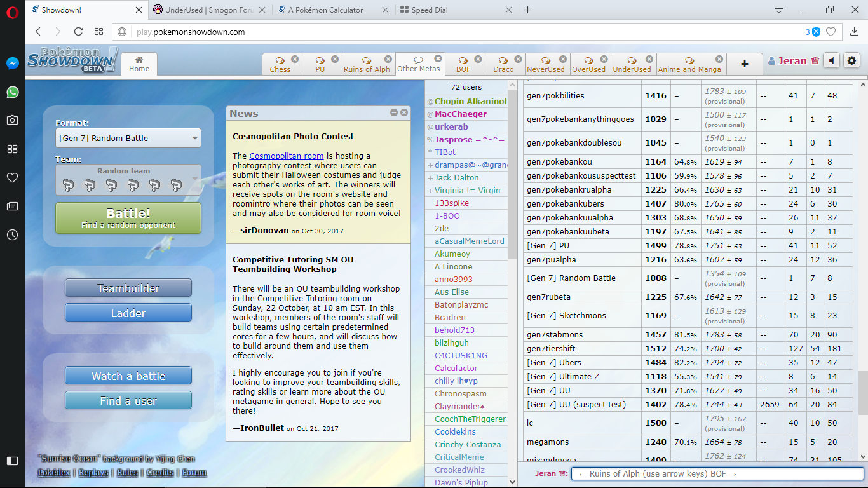868x488 pixels.
Task: Go to Showdown Home tab
Action: pos(139,64)
